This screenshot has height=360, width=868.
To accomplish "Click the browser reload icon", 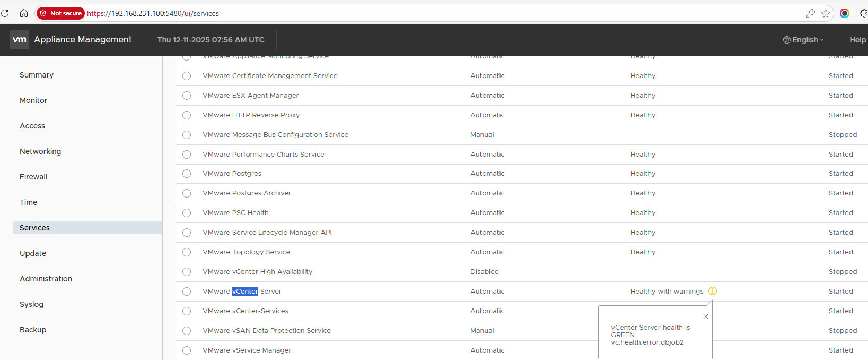I will pyautogui.click(x=5, y=13).
